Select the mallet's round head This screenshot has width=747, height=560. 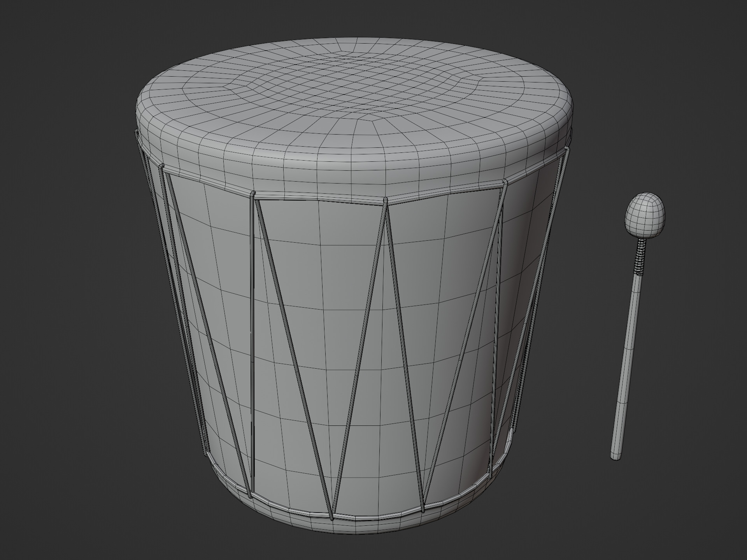coord(645,215)
